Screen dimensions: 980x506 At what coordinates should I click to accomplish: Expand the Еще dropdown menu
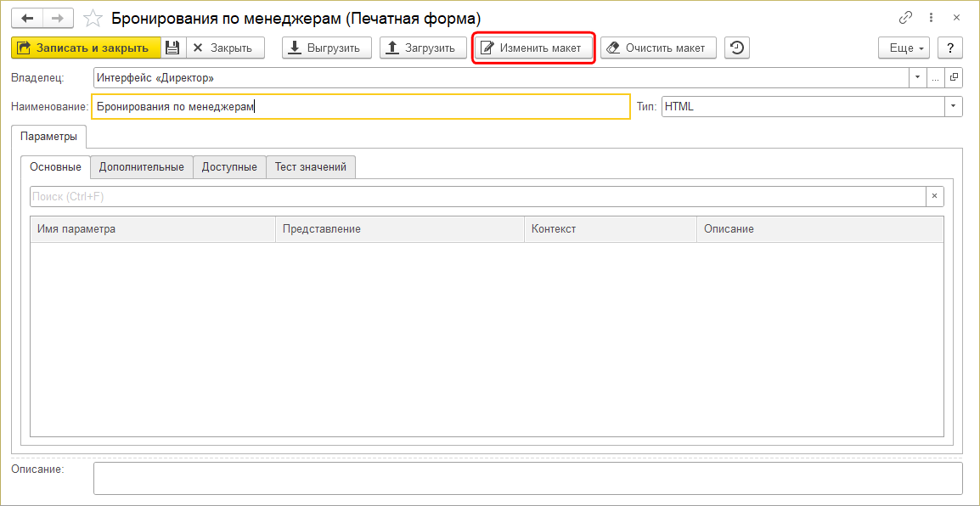[x=904, y=48]
